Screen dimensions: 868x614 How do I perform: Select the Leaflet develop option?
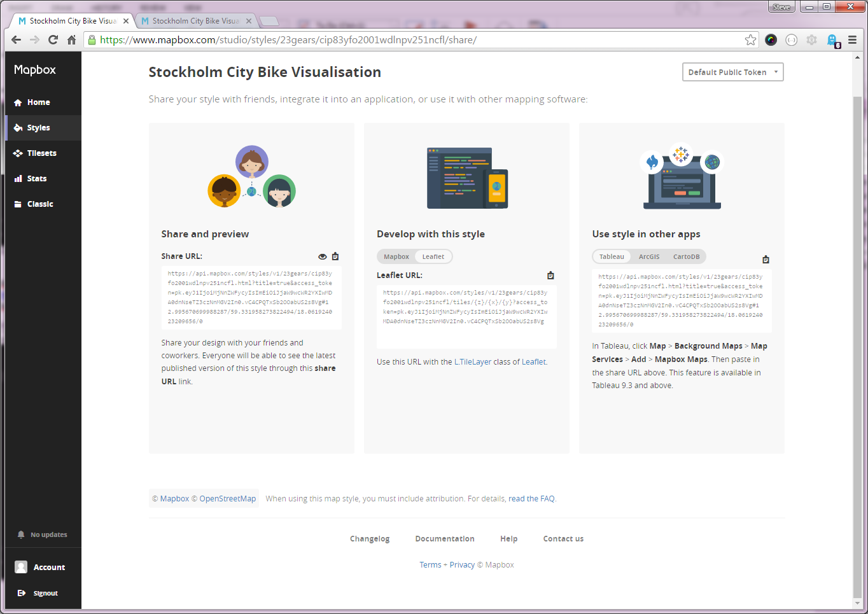point(433,256)
